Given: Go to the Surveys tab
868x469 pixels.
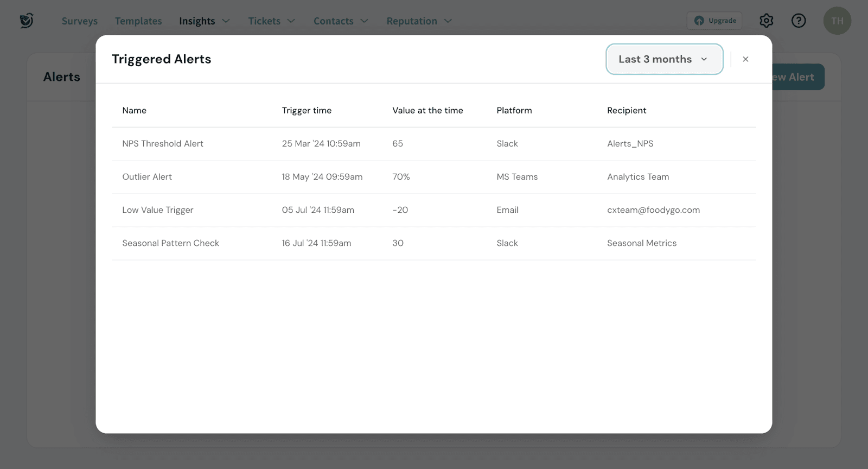Looking at the screenshot, I should pos(80,21).
